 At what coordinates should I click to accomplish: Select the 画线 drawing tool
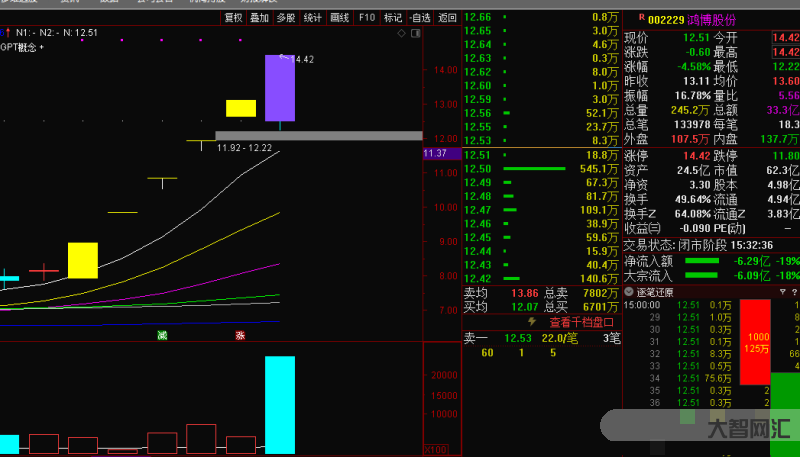pos(340,18)
